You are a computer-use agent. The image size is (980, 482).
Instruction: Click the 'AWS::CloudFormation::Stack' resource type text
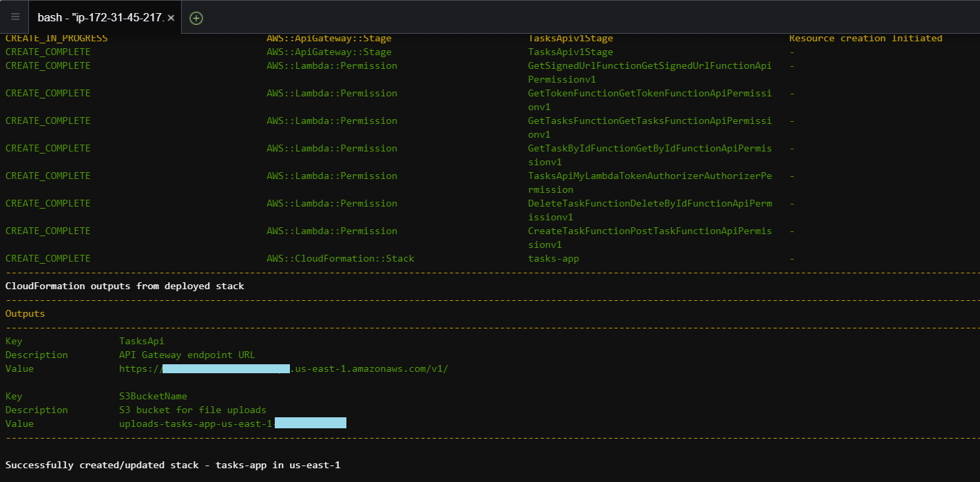click(340, 259)
